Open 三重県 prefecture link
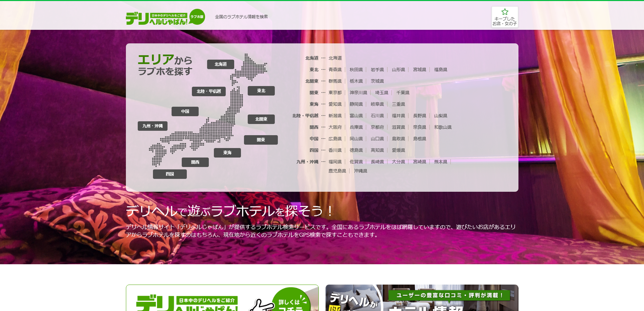This screenshot has width=644, height=311. [x=398, y=104]
